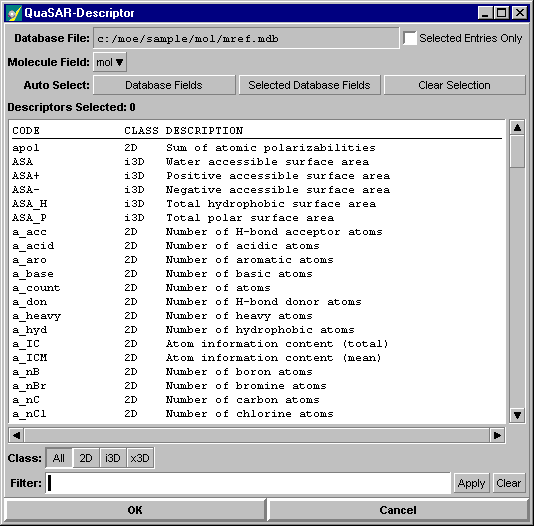Click the Clear Selection button
The width and height of the screenshot is (534, 526).
[454, 85]
